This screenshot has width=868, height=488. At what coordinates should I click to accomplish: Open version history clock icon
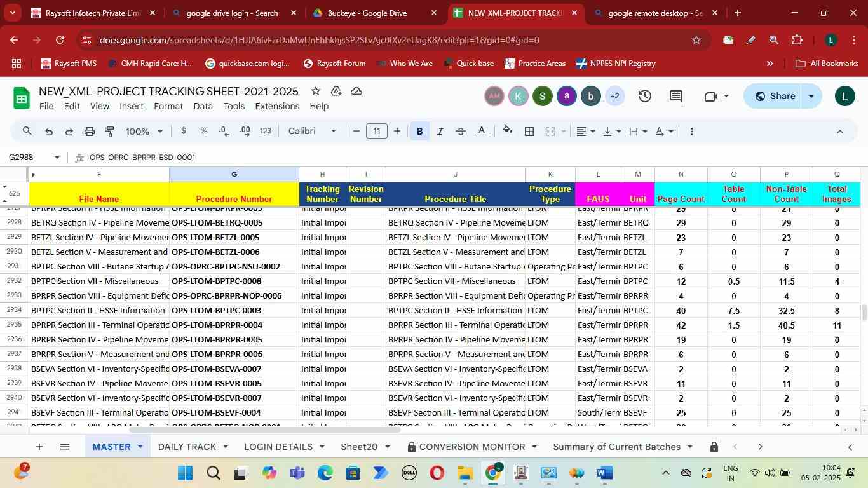pos(644,97)
